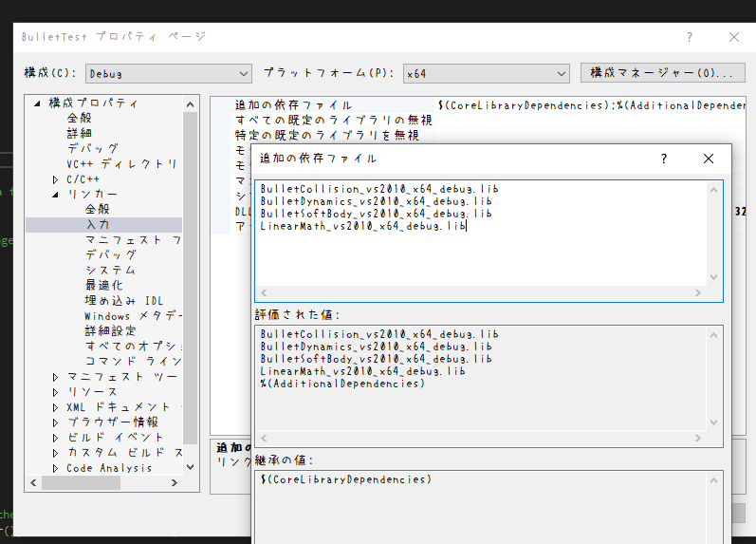
Task: Click the BulletSoftBody_vs2010_x64_debug.lib line in editor
Action: (x=376, y=214)
